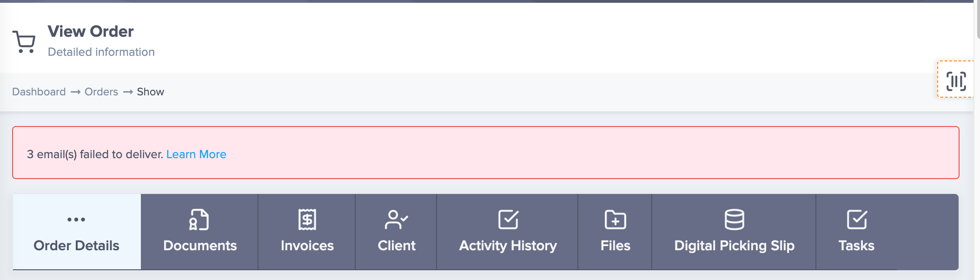Click the Activity History checkbox icon

click(508, 220)
